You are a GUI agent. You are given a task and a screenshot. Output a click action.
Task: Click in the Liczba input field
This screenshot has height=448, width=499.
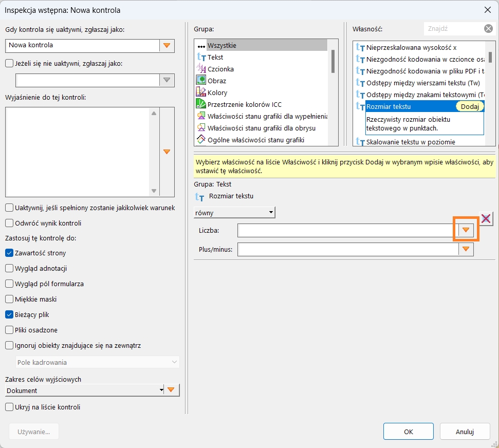tap(348, 230)
